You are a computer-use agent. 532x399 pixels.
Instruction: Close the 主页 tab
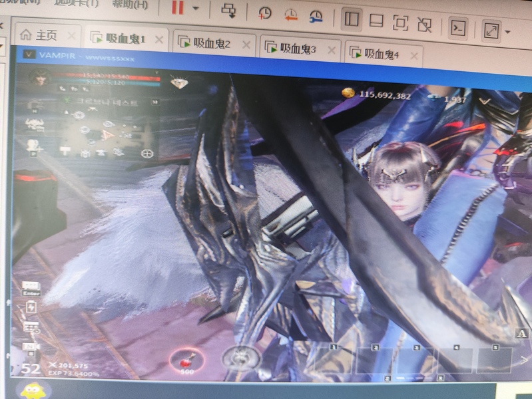[x=72, y=35]
